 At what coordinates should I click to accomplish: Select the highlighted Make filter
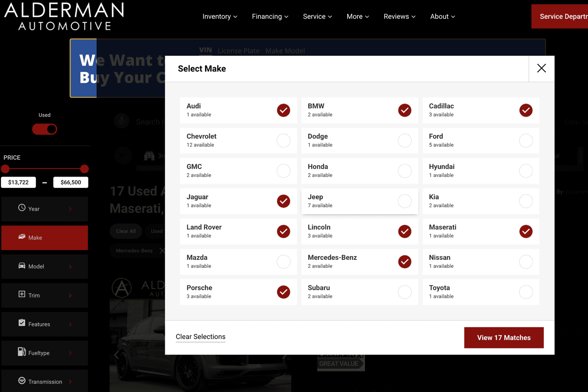coord(45,238)
